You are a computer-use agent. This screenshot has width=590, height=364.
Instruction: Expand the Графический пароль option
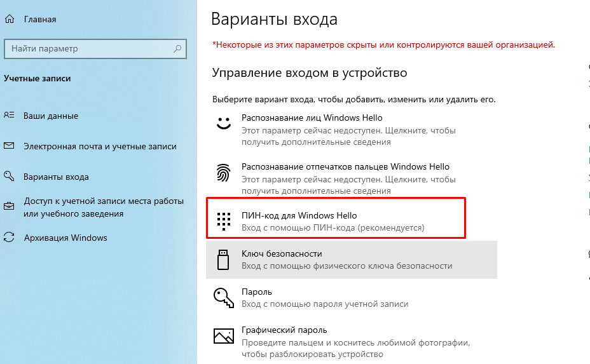pos(284,330)
